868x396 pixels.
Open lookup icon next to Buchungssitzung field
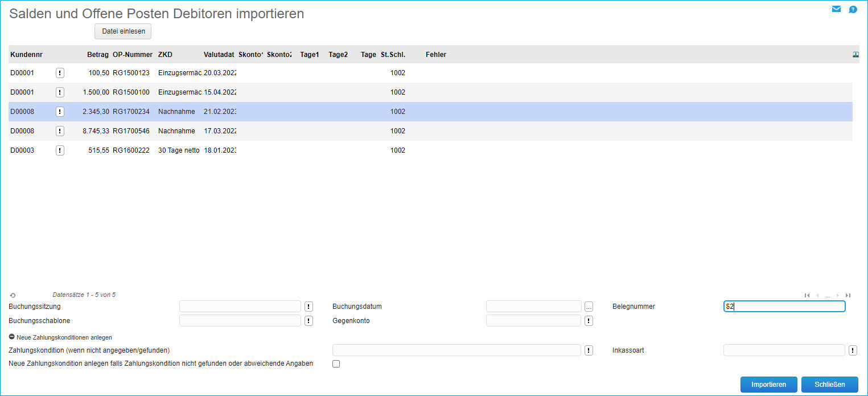[308, 307]
